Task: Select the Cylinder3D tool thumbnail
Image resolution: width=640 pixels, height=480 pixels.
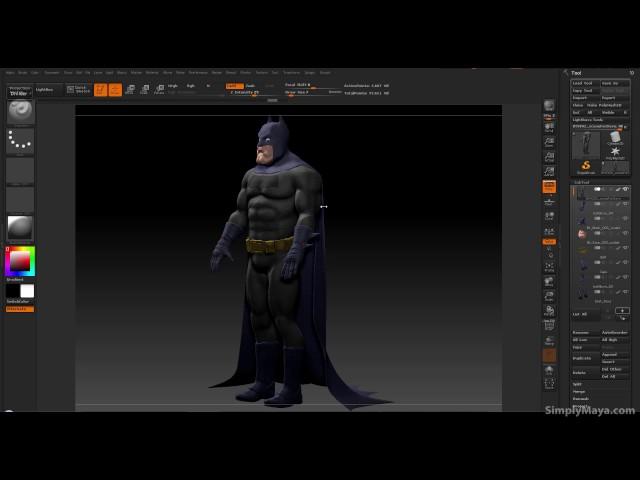Action: [615, 138]
